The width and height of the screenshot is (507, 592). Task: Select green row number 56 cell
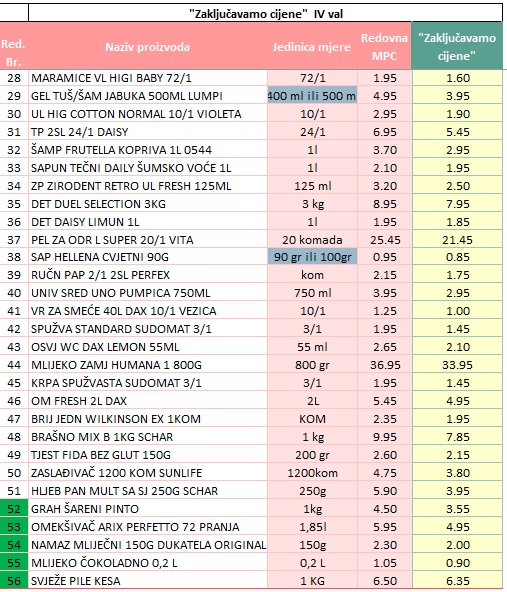pos(14,581)
